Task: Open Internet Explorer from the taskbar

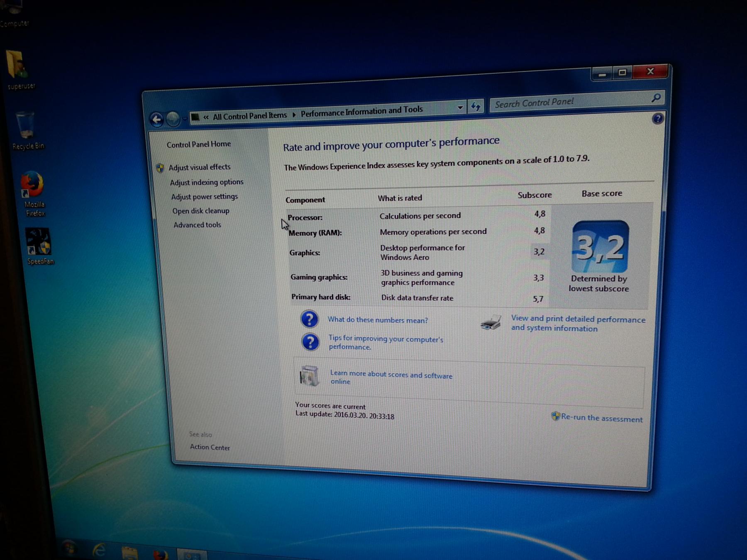Action: click(99, 550)
